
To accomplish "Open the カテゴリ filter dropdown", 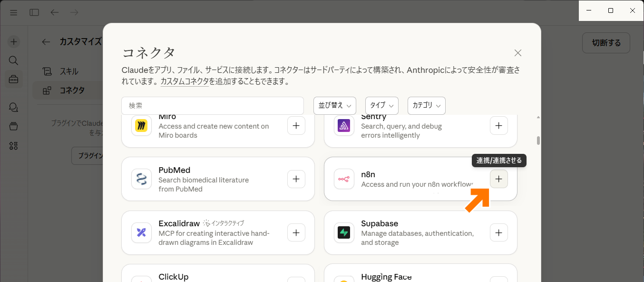I will (426, 105).
